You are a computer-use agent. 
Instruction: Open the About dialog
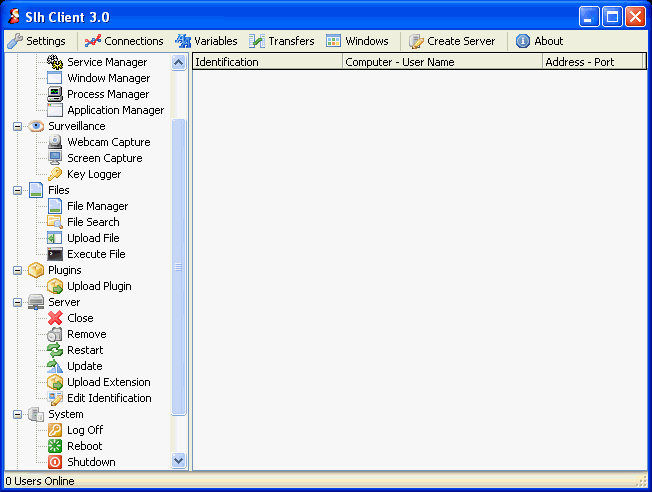539,41
